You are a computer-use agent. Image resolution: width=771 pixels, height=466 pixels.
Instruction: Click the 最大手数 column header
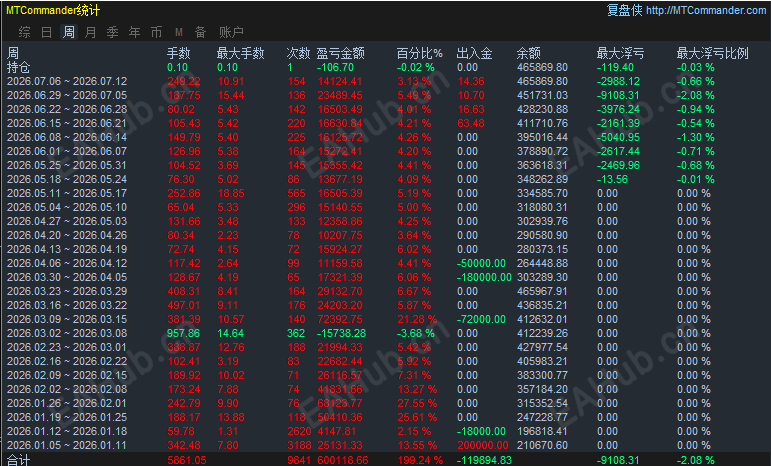pos(240,53)
